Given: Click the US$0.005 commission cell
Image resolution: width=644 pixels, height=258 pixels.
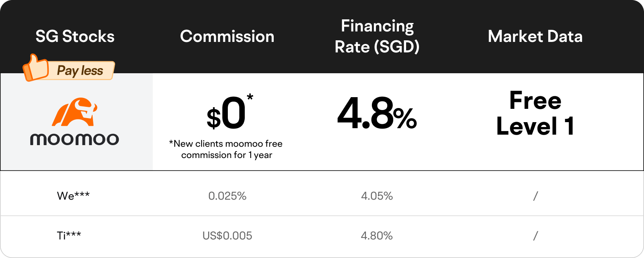Looking at the screenshot, I should pyautogui.click(x=227, y=235).
